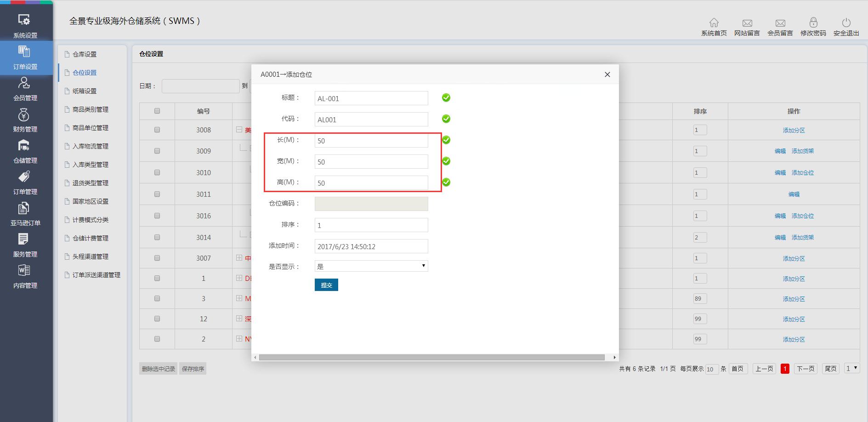The width and height of the screenshot is (868, 422).
Task: Click the 提交 submit button
Action: click(x=326, y=285)
